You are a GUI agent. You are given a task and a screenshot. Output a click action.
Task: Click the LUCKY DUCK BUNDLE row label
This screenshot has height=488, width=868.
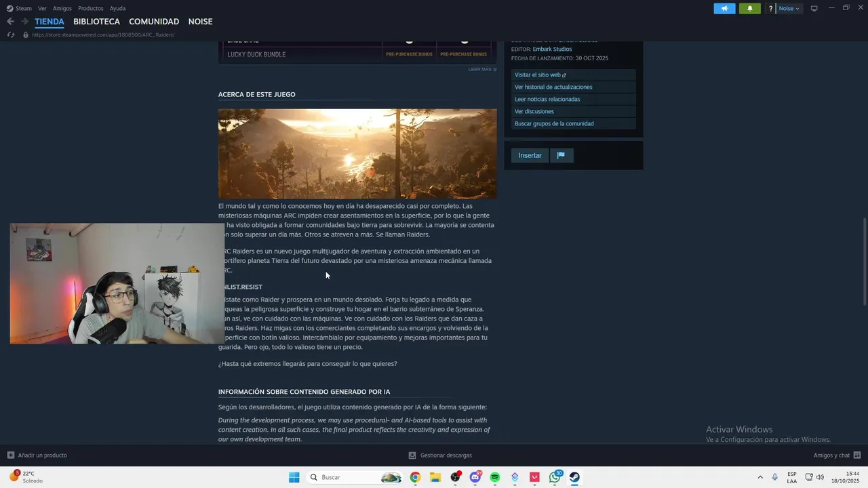point(256,54)
